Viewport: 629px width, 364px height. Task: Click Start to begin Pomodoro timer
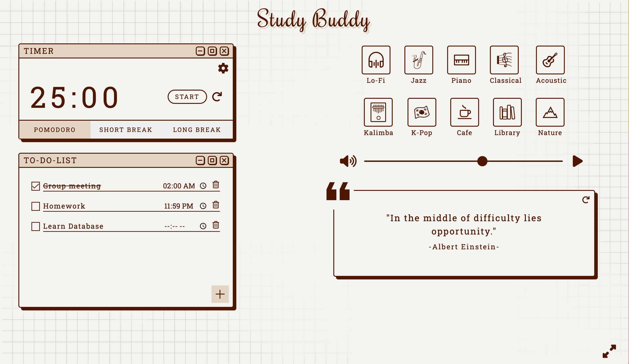[x=186, y=96]
